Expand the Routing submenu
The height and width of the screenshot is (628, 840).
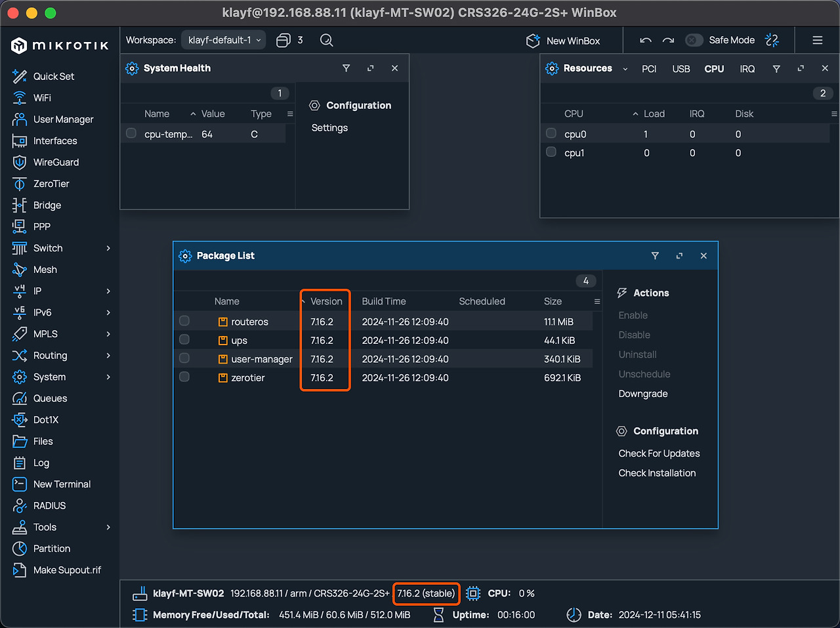click(x=108, y=356)
